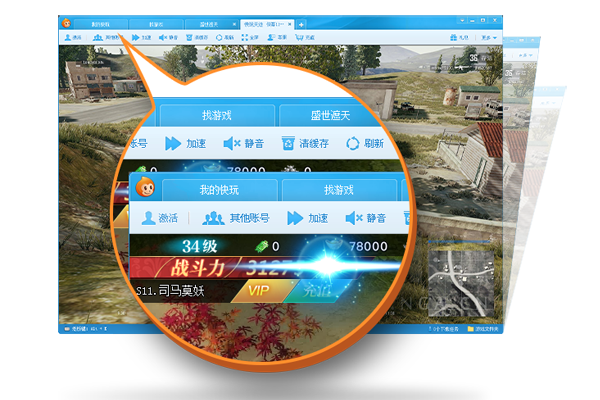Click the enlarged 其他账号 group icon in the magnifier

pos(213,218)
